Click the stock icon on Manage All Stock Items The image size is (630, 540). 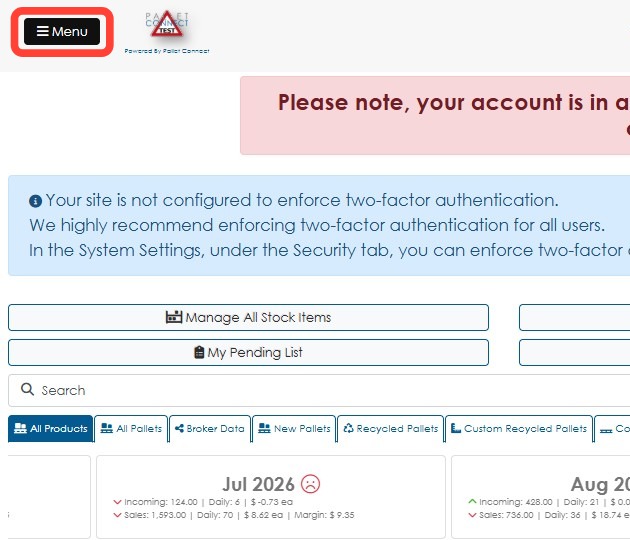(x=174, y=317)
